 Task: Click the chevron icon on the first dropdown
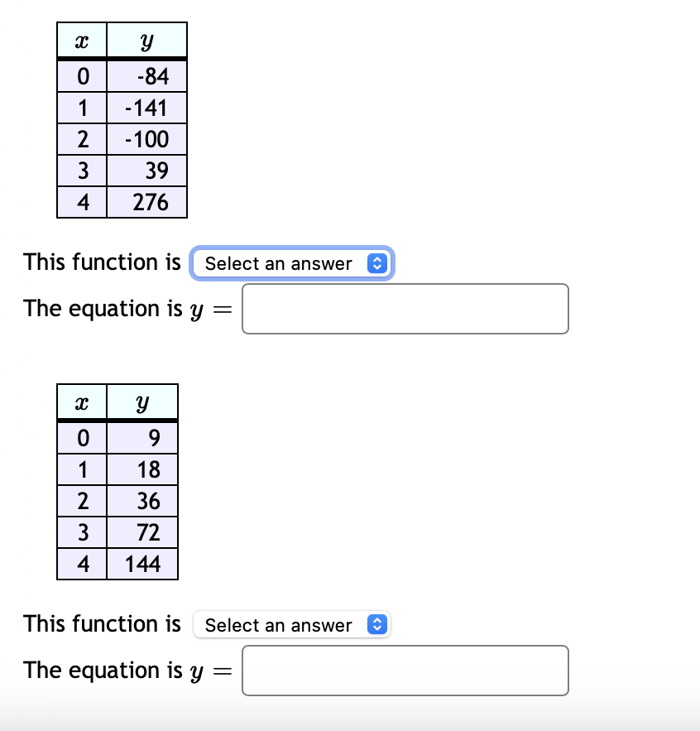point(377,263)
